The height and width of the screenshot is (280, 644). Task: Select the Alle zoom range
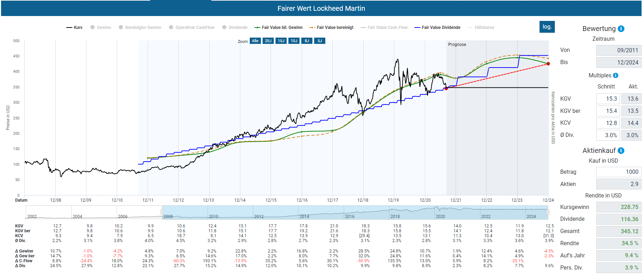(x=255, y=41)
